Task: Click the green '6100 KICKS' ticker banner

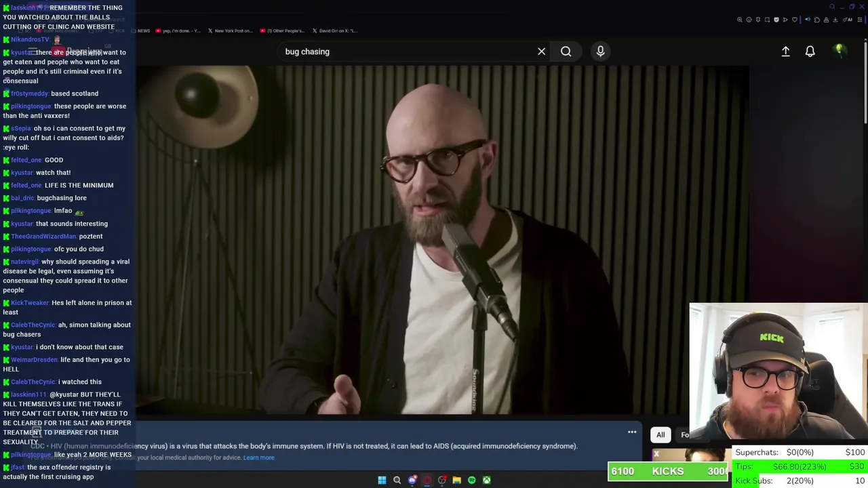Action: pyautogui.click(x=668, y=471)
